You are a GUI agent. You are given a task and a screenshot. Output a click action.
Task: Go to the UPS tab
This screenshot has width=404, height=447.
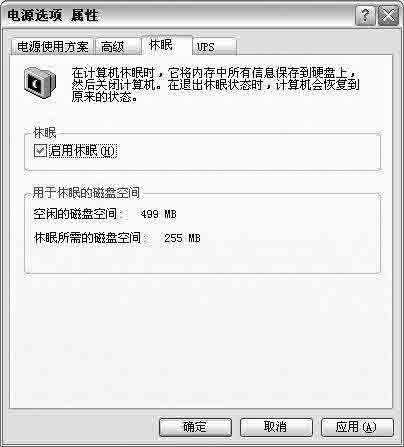215,47
